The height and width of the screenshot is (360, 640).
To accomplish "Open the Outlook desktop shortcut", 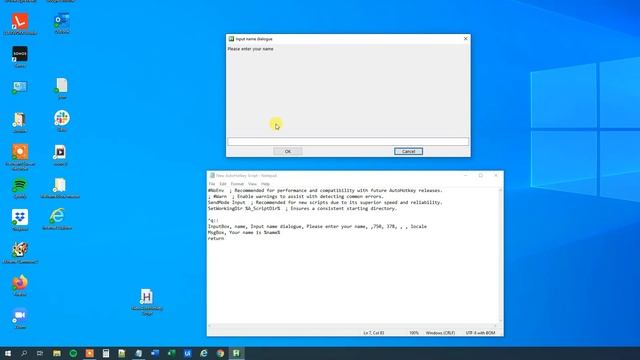I will (x=62, y=23).
